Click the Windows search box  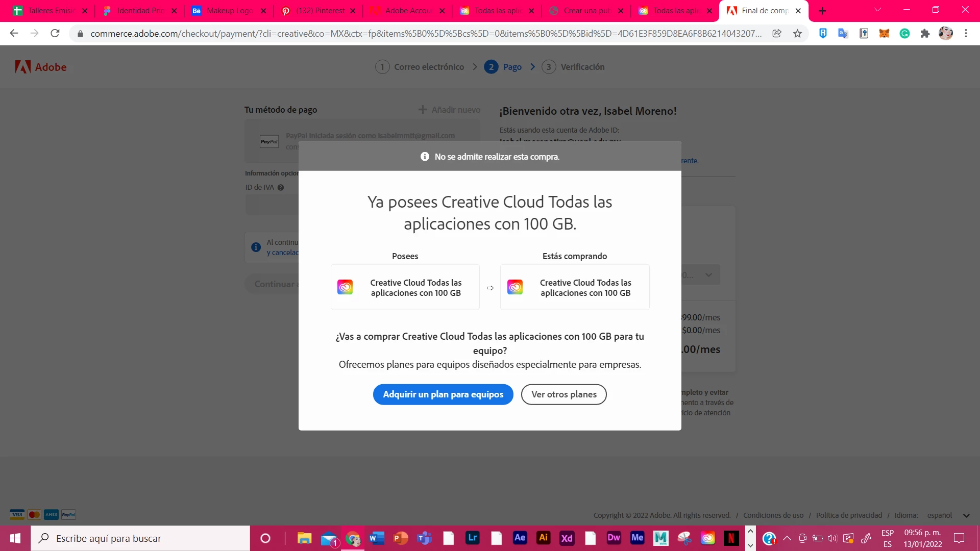point(140,538)
